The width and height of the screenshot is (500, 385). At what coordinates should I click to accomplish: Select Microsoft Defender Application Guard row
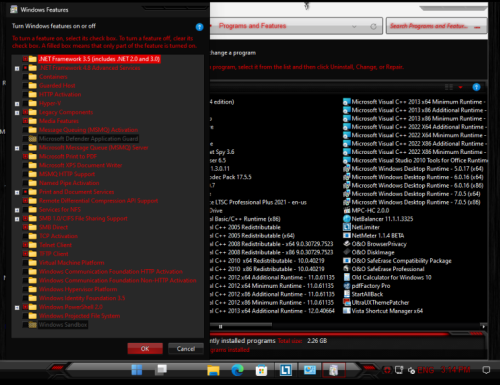[x=88, y=139]
